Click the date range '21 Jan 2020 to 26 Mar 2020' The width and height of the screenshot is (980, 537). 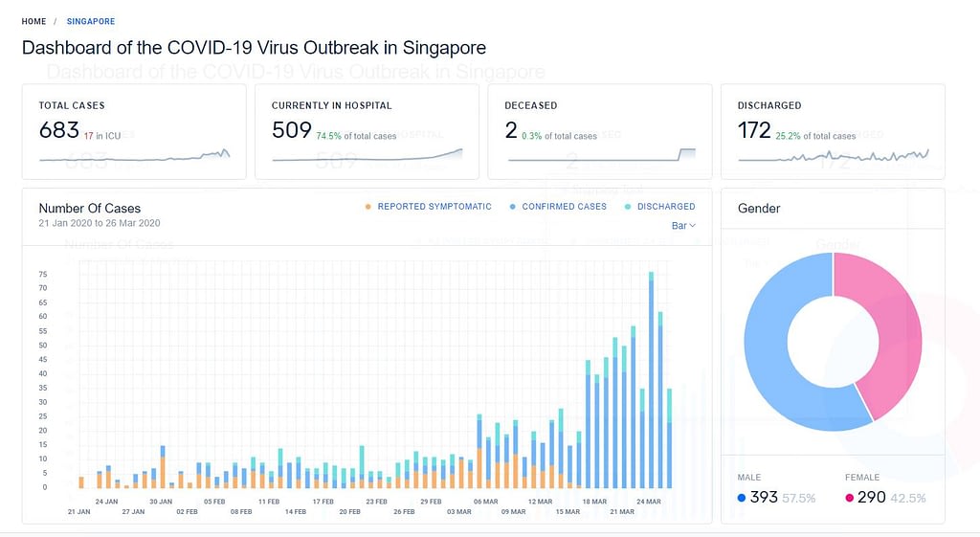100,223
